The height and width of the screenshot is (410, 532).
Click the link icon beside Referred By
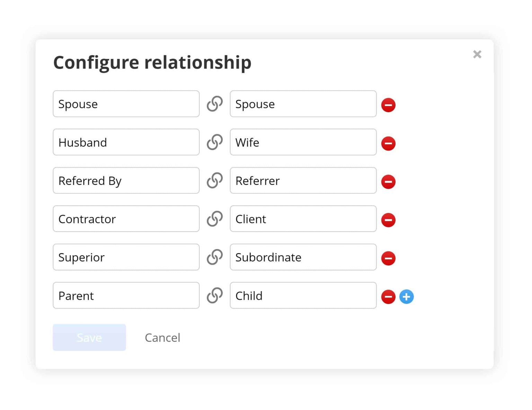[x=215, y=180]
